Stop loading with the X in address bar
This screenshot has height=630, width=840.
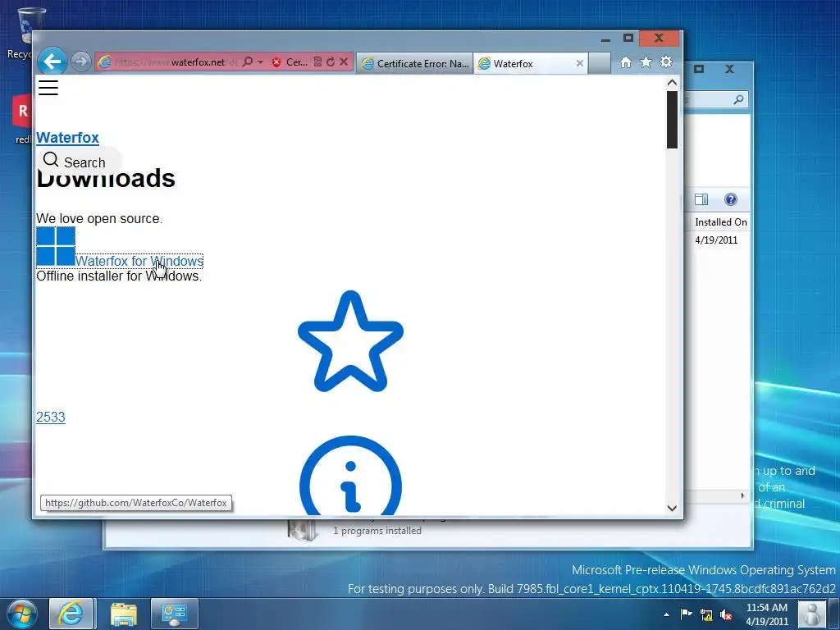point(344,62)
